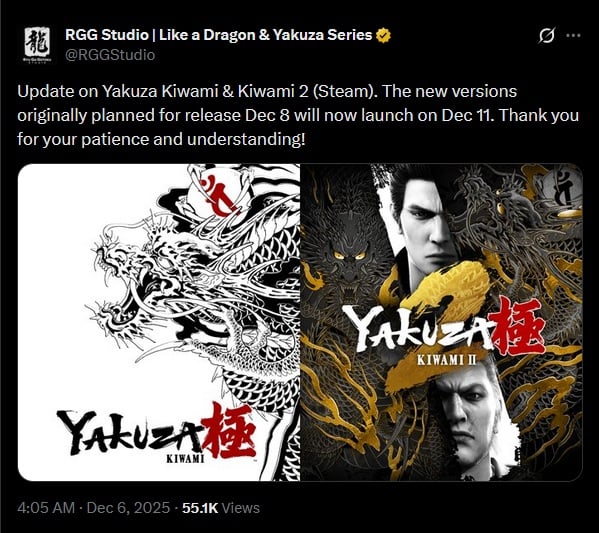Open the white Yakuza Kiwami cover image
Viewport: 599px width, 533px height.
point(159,322)
